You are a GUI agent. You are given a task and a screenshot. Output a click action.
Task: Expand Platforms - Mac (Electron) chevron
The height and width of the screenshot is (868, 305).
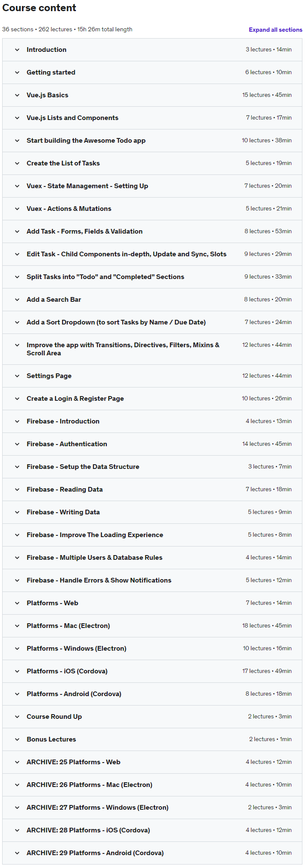click(x=17, y=626)
